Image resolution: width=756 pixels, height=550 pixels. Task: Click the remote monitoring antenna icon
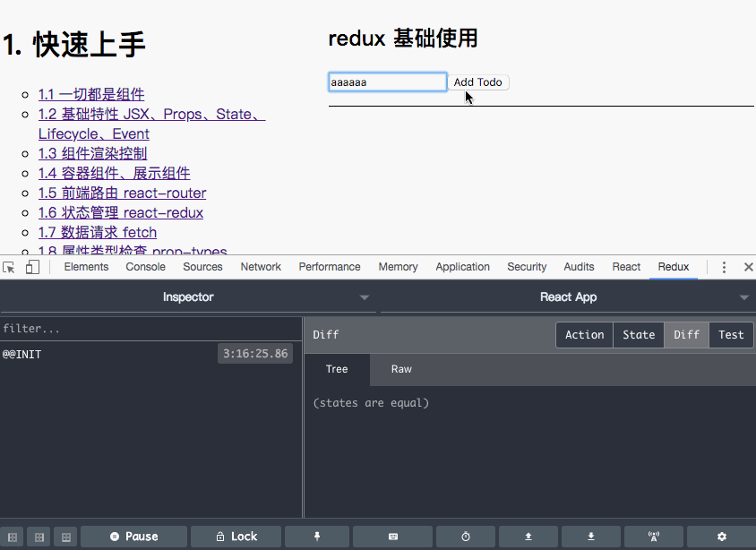click(653, 537)
